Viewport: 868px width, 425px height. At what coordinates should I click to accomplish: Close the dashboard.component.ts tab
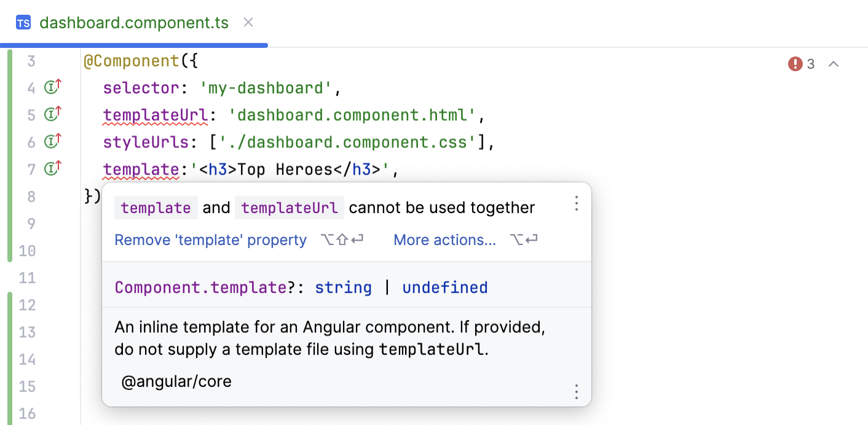(248, 22)
